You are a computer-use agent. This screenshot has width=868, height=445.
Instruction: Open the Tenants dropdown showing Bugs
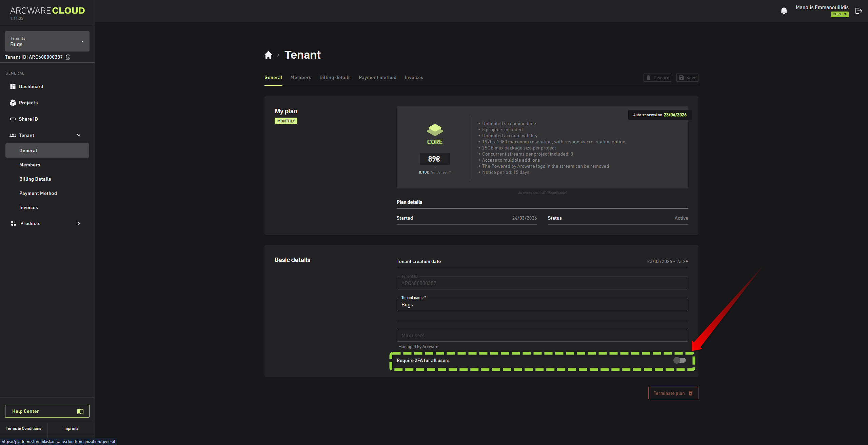click(47, 41)
